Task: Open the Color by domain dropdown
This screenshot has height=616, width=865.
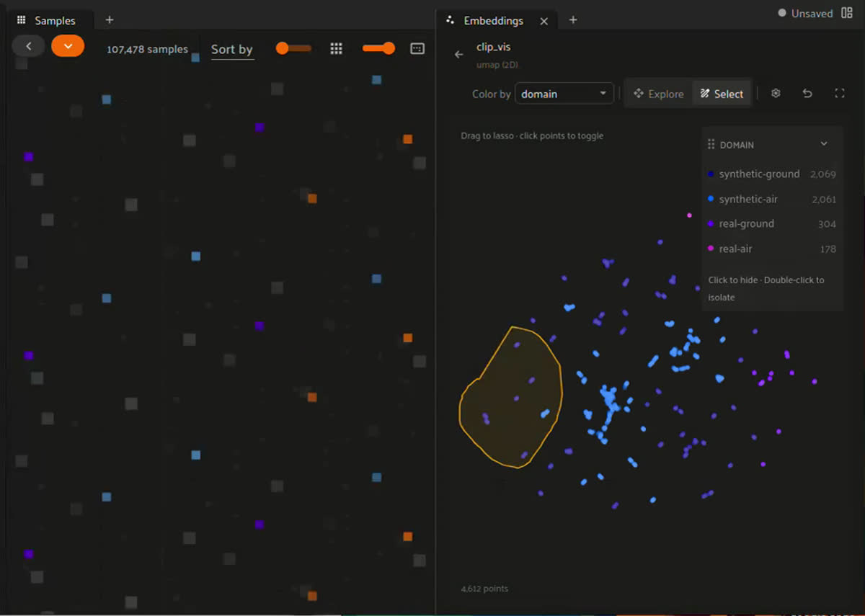Action: click(x=564, y=94)
